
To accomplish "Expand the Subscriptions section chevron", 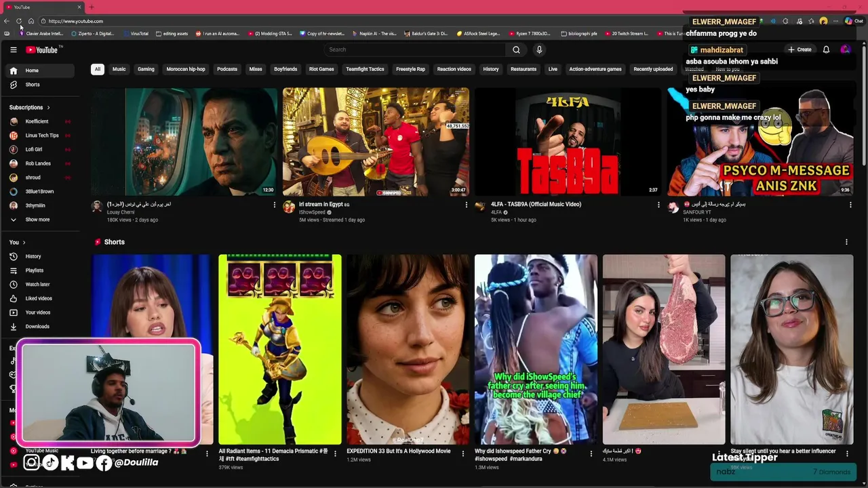I will (48, 108).
